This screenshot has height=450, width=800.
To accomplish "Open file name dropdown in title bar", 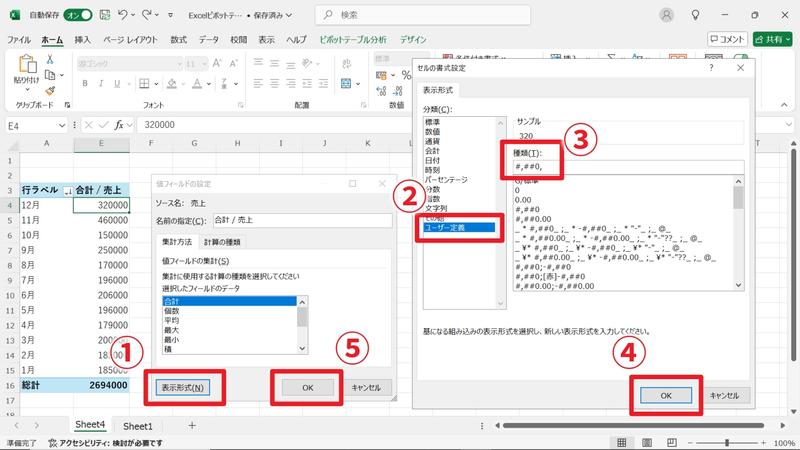I will [x=289, y=15].
